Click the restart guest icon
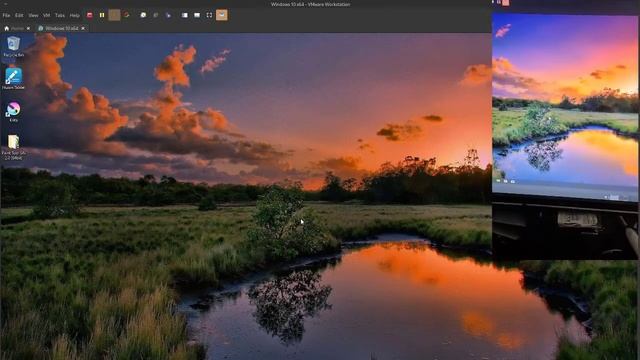 click(127, 15)
